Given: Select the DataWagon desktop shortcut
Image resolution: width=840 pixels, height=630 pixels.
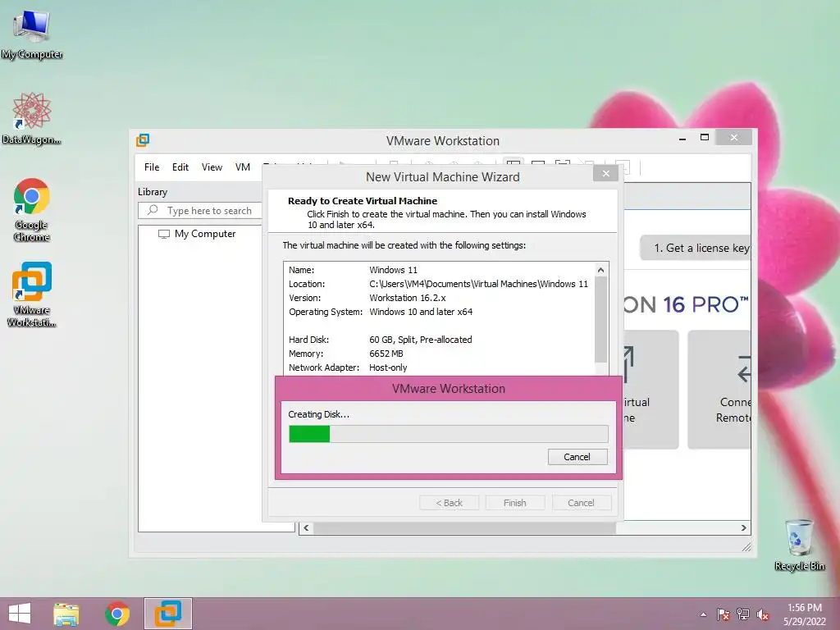Looking at the screenshot, I should point(32,118).
